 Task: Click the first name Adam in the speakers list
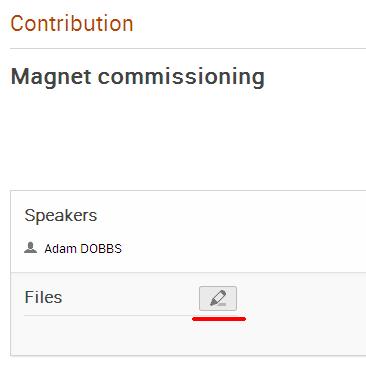click(x=60, y=249)
